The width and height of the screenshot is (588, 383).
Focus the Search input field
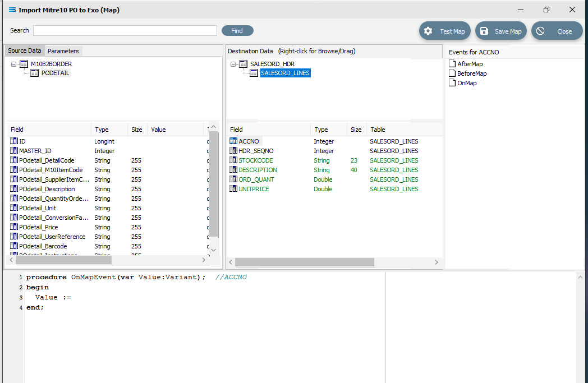pyautogui.click(x=125, y=31)
